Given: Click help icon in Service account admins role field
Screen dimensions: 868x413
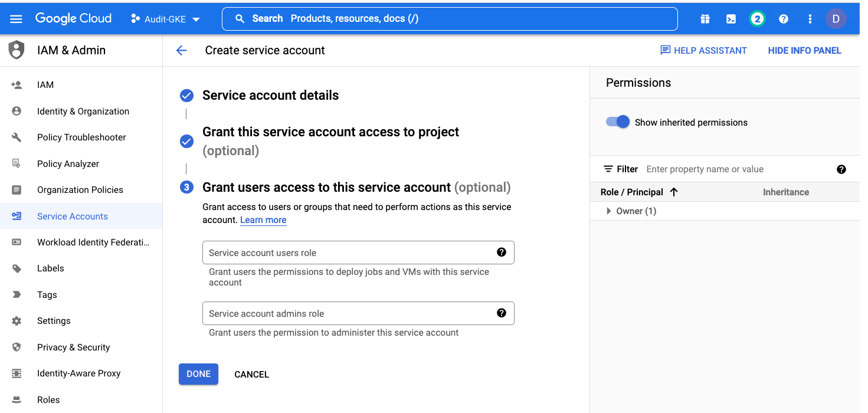Looking at the screenshot, I should 501,313.
